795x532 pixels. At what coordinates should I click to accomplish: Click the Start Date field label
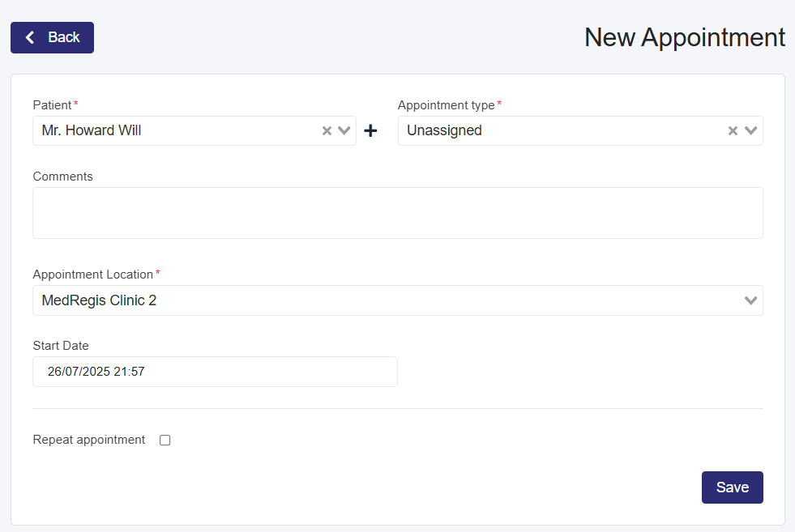click(x=61, y=346)
